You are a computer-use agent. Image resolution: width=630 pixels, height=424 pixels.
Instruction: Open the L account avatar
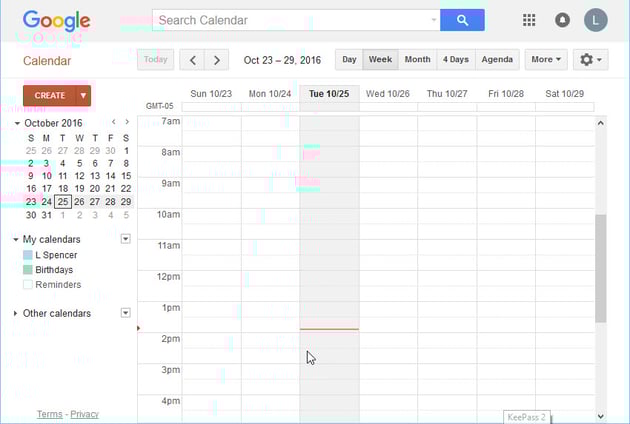[x=595, y=20]
